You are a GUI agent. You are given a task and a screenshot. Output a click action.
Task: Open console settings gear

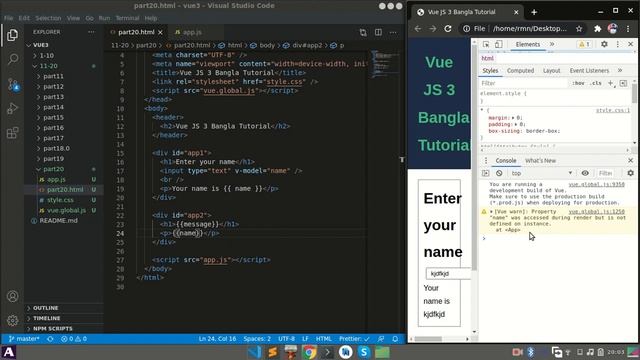click(x=631, y=173)
